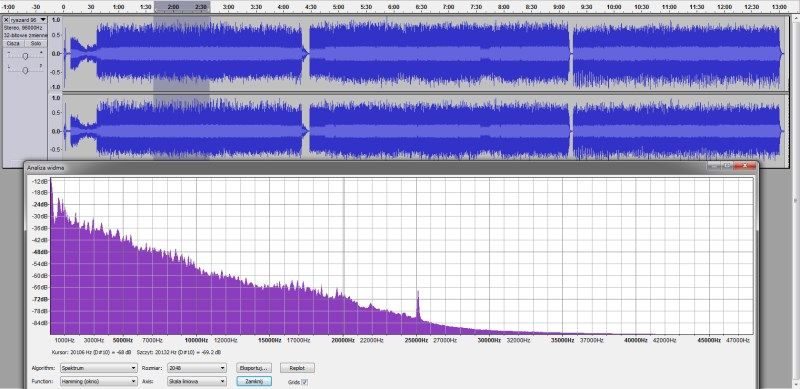Mute the track with the Cisza button
Viewport: 800px width, 389px height.
point(13,44)
